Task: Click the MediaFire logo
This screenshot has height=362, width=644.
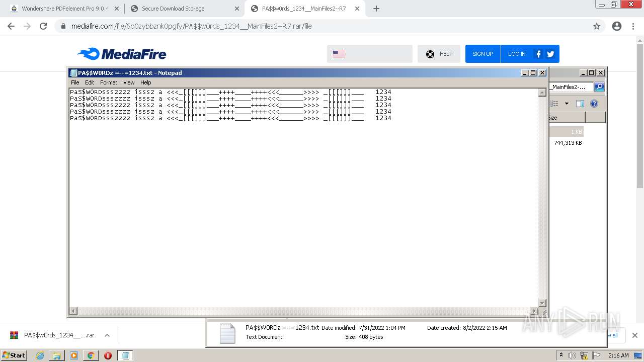Action: 122,54
